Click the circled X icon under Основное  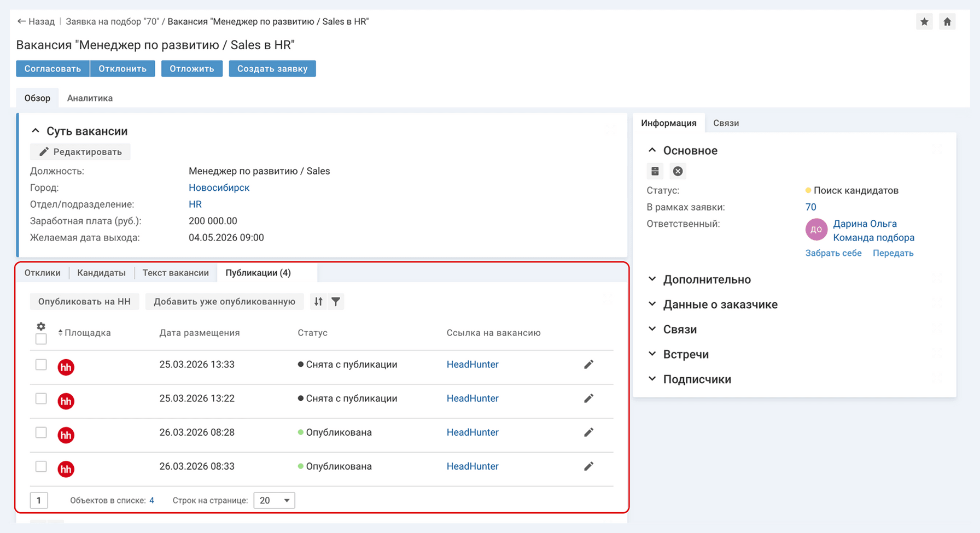point(678,171)
